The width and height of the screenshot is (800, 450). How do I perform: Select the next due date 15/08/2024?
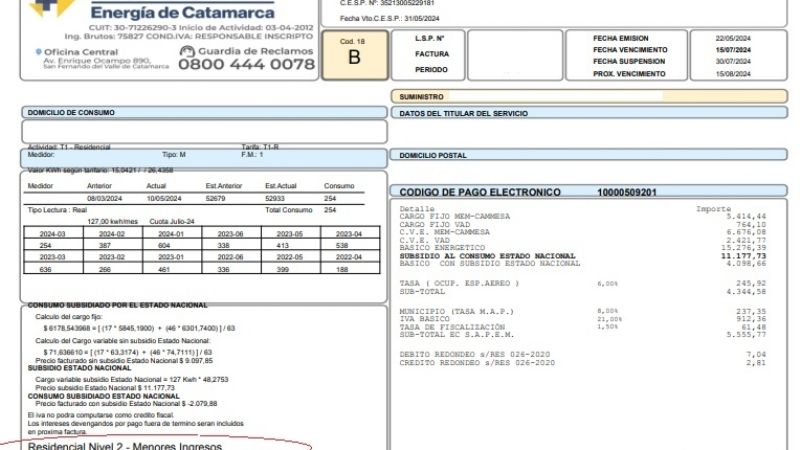click(733, 74)
